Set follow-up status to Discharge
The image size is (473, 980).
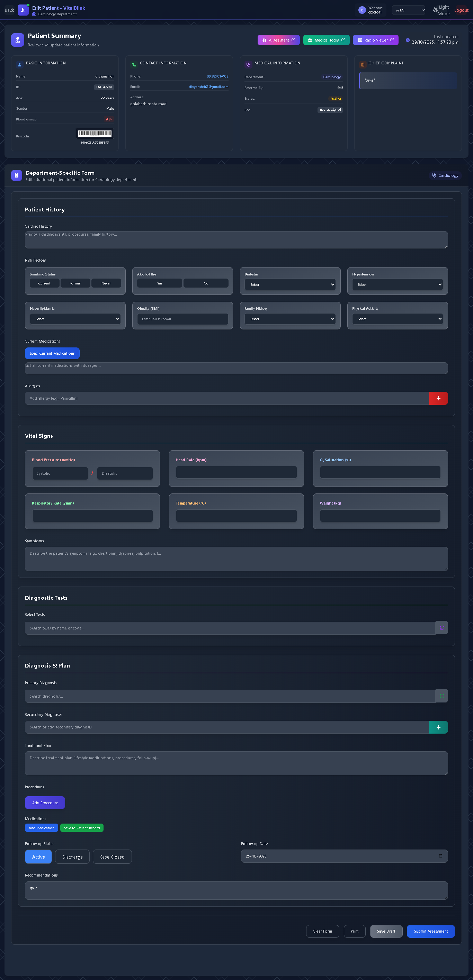point(72,857)
